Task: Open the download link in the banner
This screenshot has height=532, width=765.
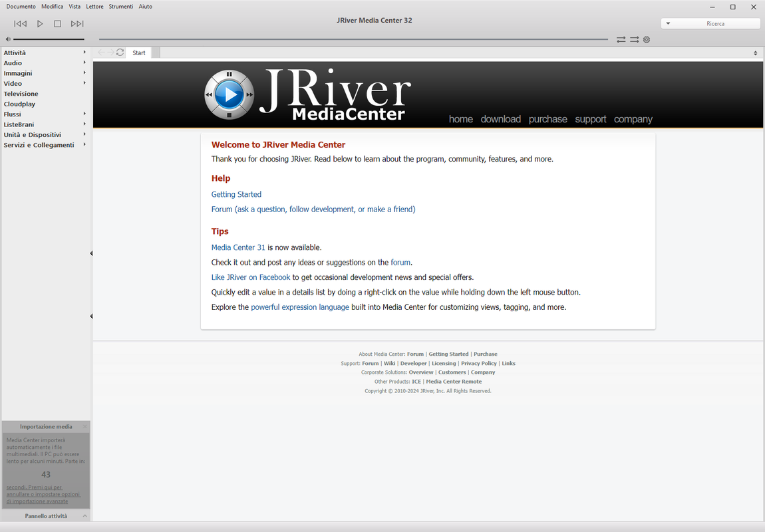Action: (x=500, y=119)
